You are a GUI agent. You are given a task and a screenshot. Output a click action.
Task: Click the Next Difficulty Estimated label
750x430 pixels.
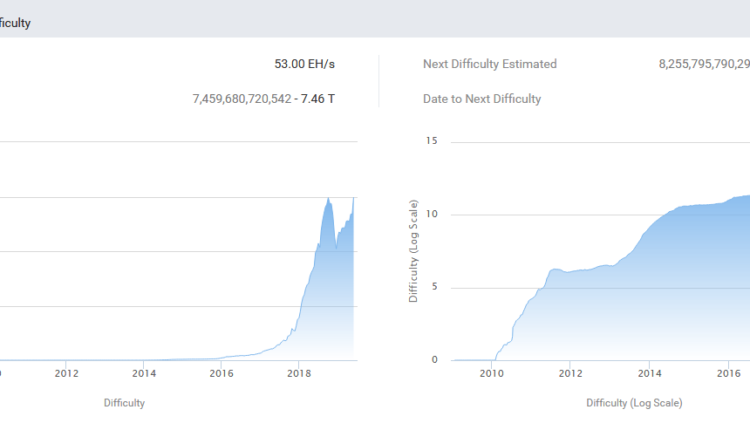click(490, 64)
